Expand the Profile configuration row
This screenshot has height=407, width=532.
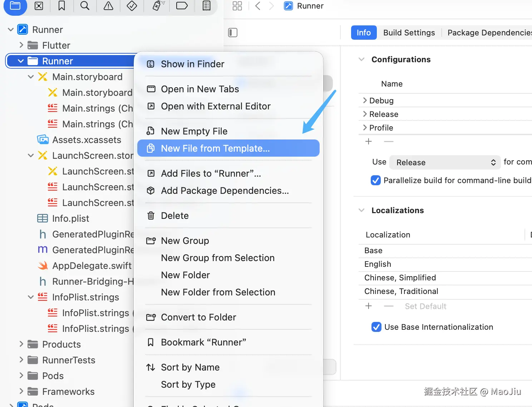tap(365, 128)
